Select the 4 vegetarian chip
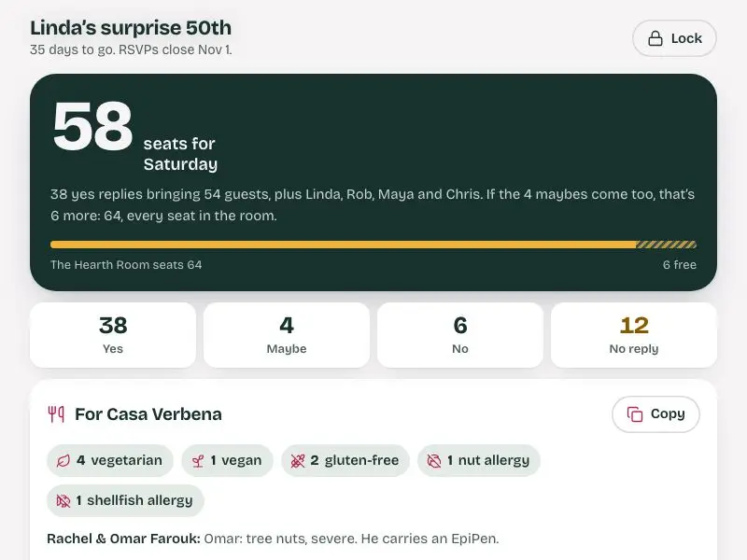Viewport: 747px width, 560px height. (x=110, y=461)
